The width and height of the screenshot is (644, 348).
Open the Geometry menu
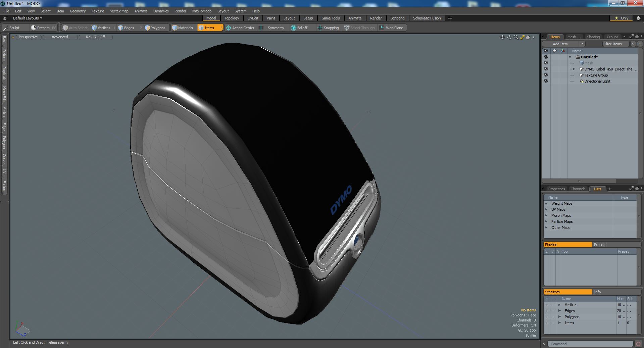click(78, 11)
